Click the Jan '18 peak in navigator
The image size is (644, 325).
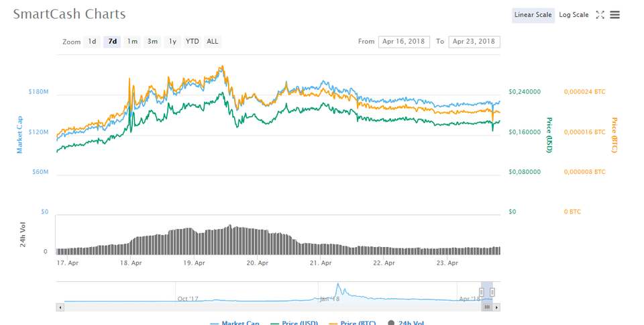point(338,284)
